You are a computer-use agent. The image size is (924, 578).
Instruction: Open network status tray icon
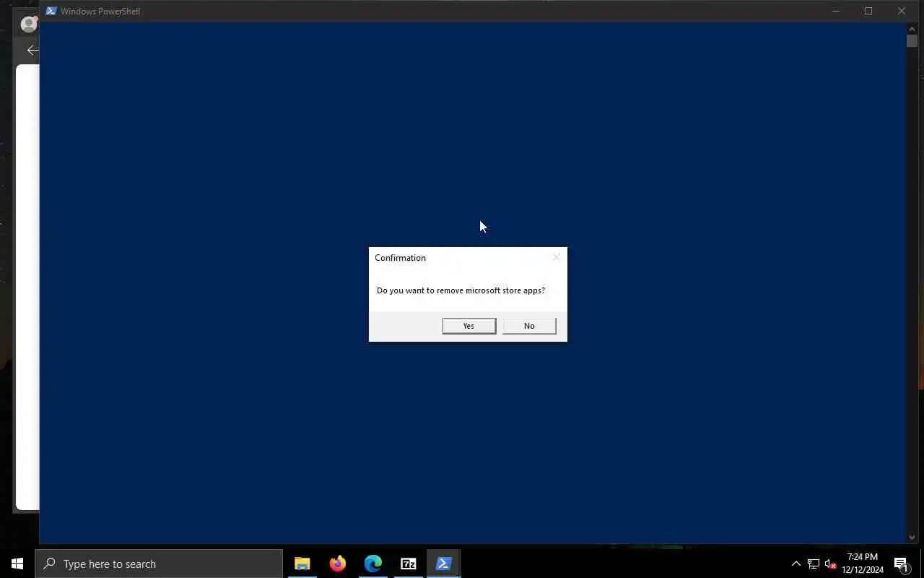(x=813, y=564)
